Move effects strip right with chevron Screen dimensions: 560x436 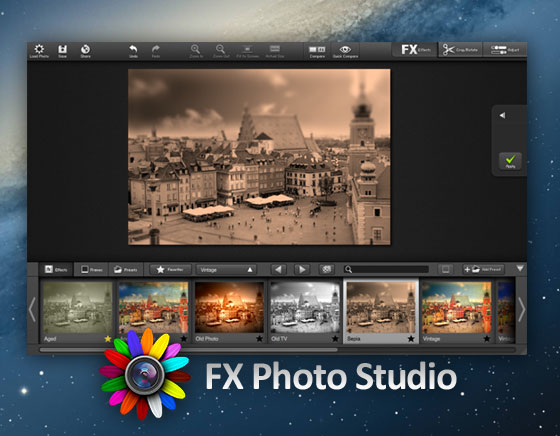521,309
